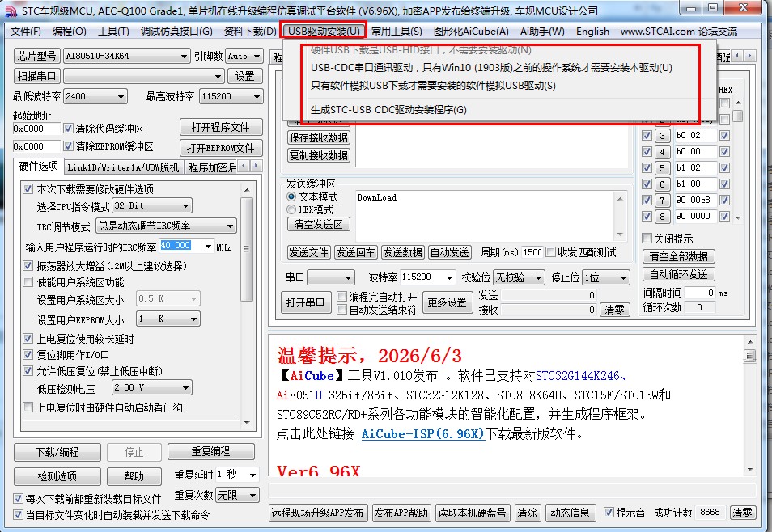
Task: Select 文本模式 radio button
Action: (x=291, y=196)
